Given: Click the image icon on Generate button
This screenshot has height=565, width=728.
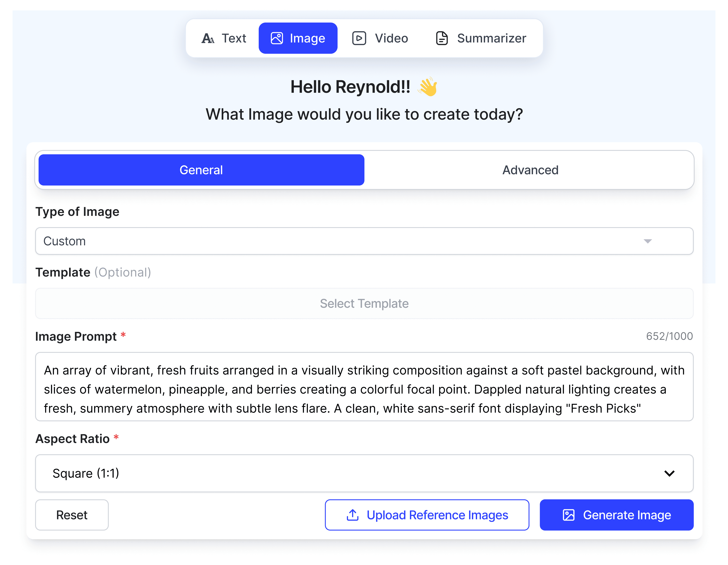Looking at the screenshot, I should point(568,515).
